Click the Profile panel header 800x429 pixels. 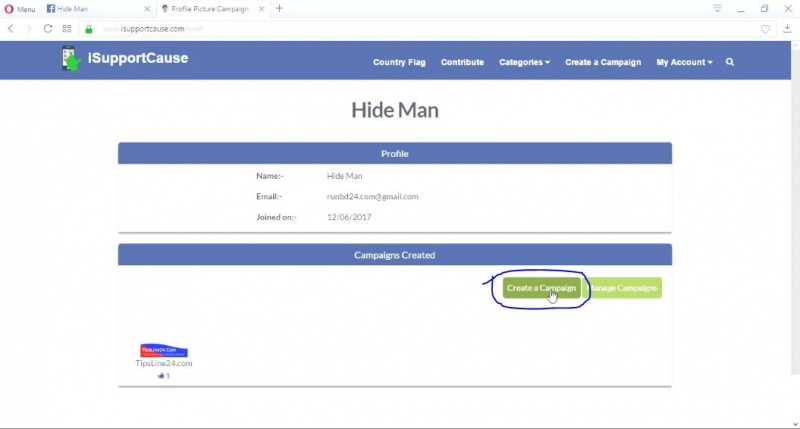[395, 154]
